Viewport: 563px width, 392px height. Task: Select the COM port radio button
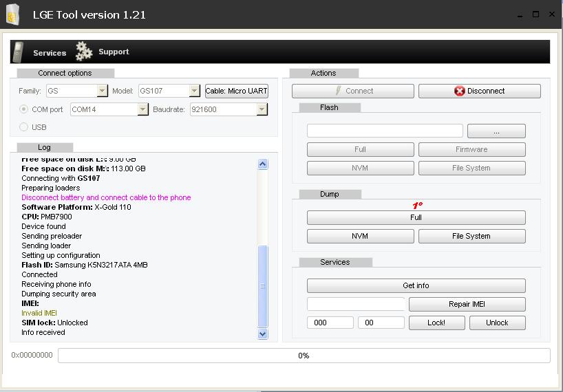[23, 109]
